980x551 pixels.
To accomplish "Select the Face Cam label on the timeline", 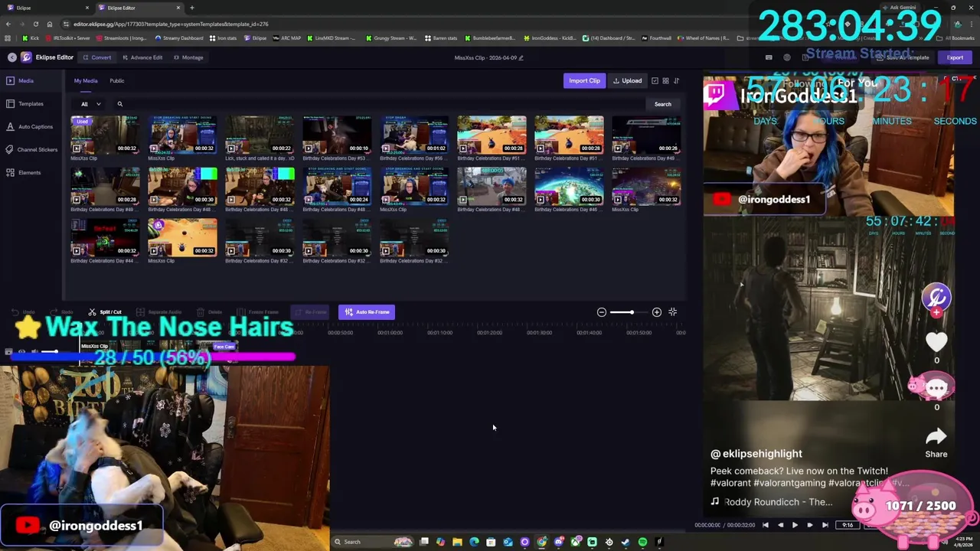I will pos(224,347).
